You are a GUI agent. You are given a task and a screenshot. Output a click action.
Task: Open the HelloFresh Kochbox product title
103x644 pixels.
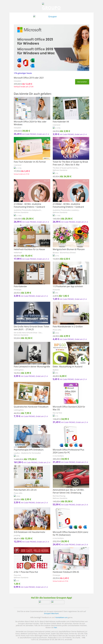click(x=29, y=249)
